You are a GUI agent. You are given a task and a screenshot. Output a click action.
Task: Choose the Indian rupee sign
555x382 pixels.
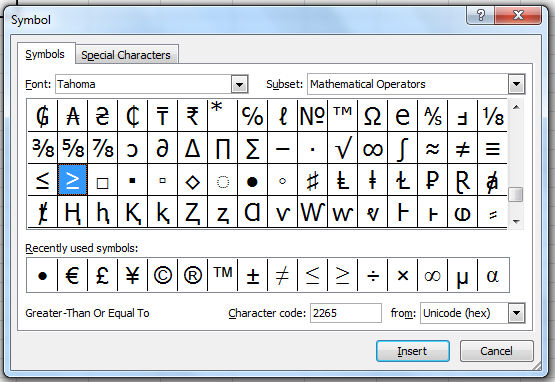(193, 116)
